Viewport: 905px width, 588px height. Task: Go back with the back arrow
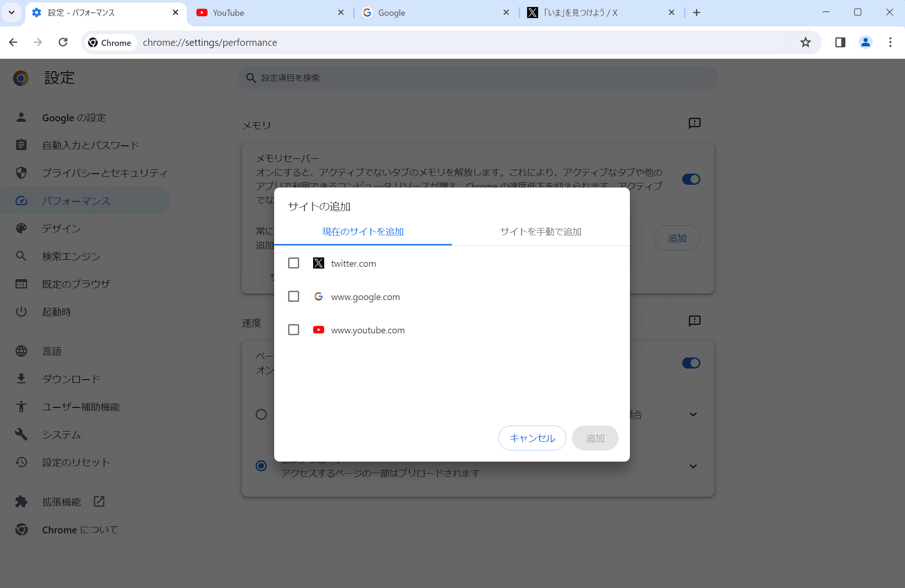click(x=13, y=43)
